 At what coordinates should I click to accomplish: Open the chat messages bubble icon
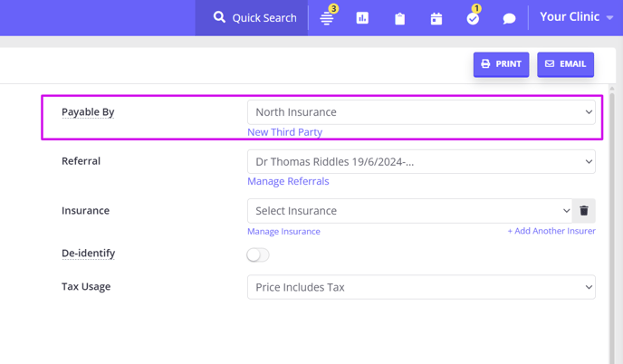tap(509, 19)
